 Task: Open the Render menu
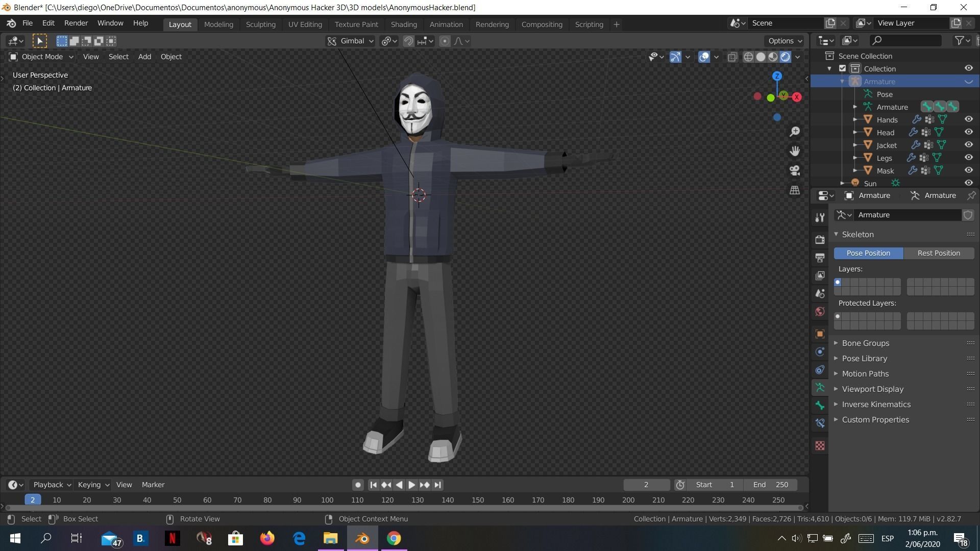76,23
